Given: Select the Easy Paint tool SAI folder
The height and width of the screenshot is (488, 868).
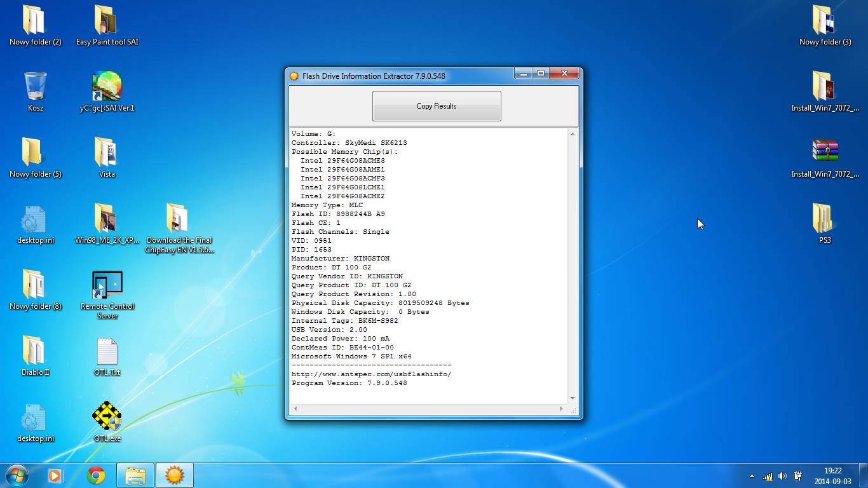Looking at the screenshot, I should (x=107, y=25).
